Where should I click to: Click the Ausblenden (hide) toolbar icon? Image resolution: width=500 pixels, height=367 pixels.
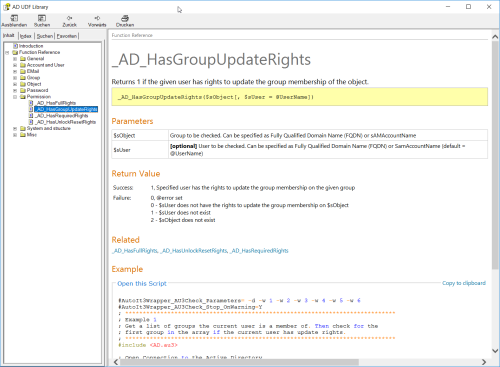tap(14, 18)
